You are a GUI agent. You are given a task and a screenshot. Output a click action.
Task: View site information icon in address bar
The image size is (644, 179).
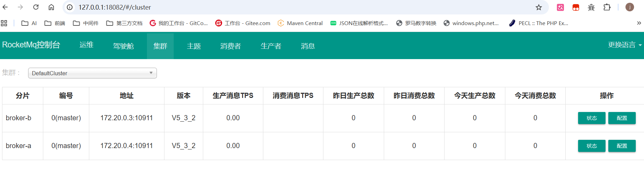point(70,7)
